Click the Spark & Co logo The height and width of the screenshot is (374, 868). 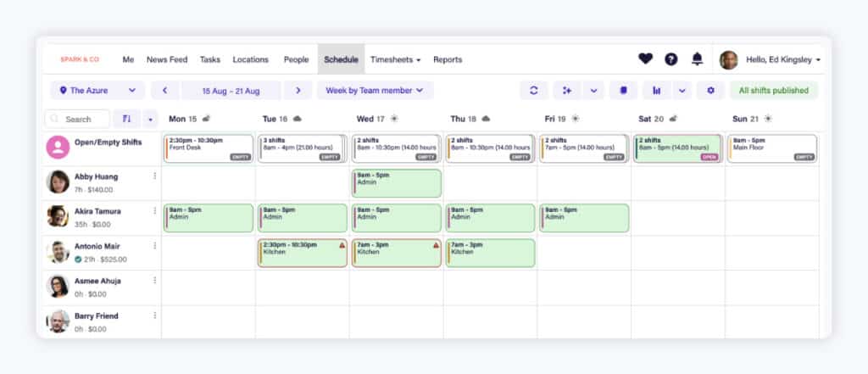tap(80, 59)
